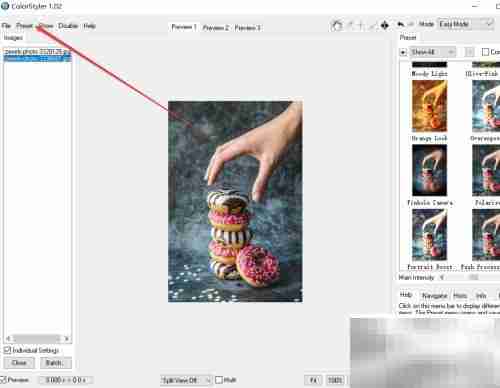
Task: Click the redo arrow icon
Action: (x=411, y=24)
